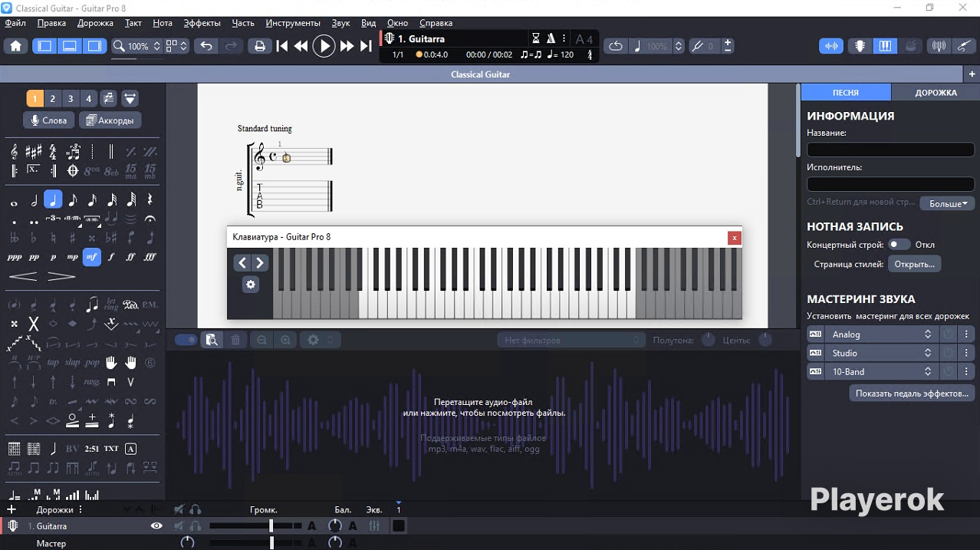This screenshot has height=550, width=980.
Task: Toggle Концертный строй switch
Action: pyautogui.click(x=899, y=245)
